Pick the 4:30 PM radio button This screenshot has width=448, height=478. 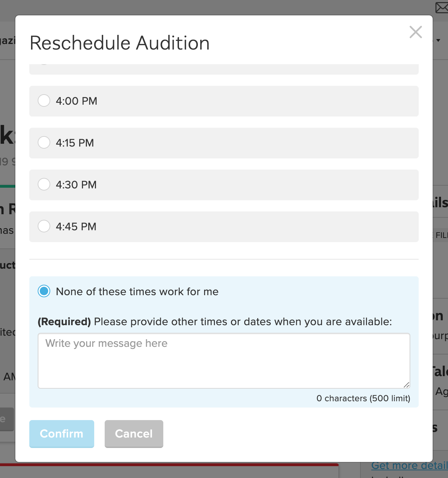[44, 184]
